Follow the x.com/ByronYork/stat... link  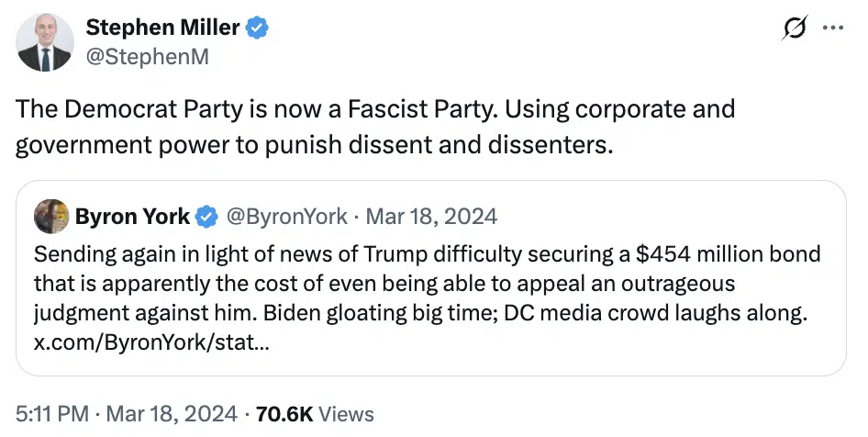coord(151,343)
